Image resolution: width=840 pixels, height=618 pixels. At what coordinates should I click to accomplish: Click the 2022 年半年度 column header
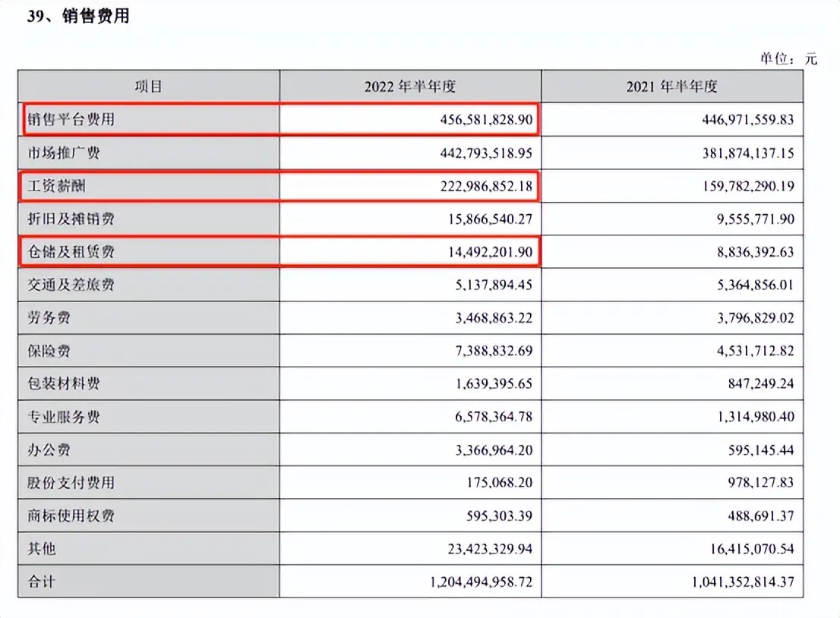pos(410,87)
